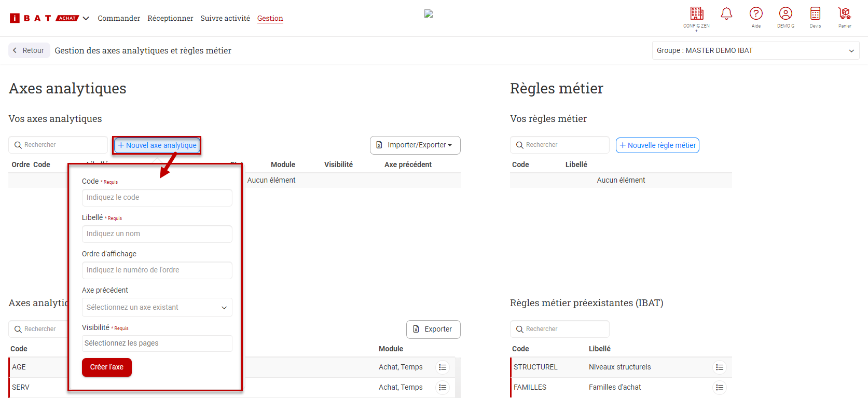This screenshot has width=868, height=398.
Task: Open the Panier cart icon
Action: pos(845,13)
